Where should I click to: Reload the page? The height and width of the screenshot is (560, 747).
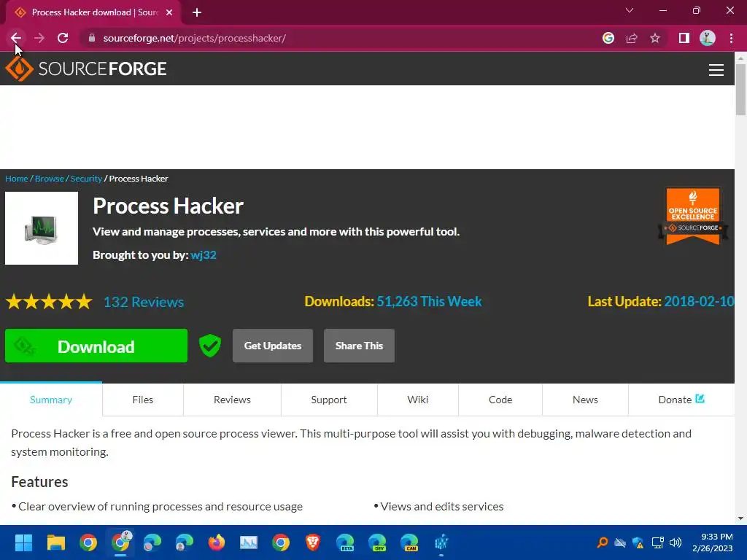63,38
